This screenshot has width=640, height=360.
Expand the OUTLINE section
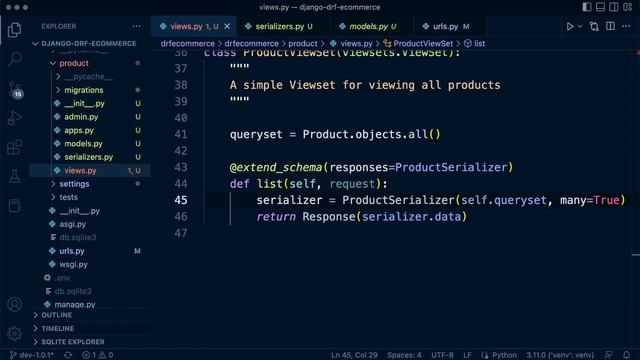click(56, 315)
